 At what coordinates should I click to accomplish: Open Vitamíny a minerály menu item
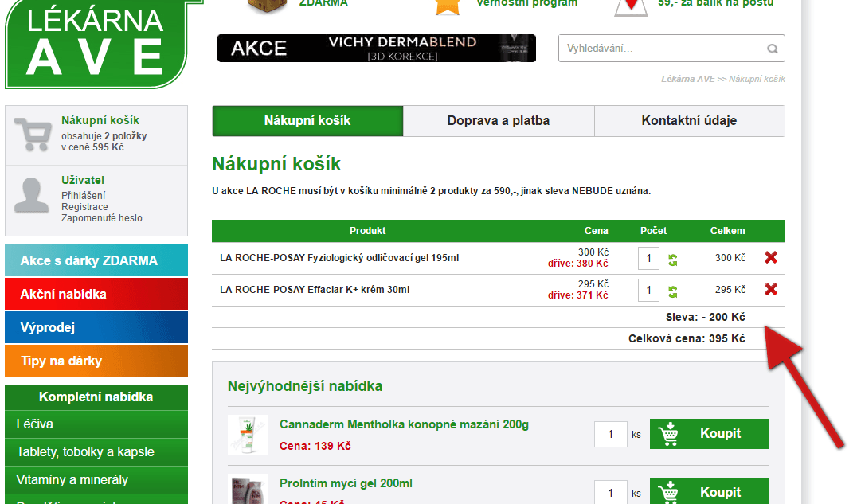point(96,480)
